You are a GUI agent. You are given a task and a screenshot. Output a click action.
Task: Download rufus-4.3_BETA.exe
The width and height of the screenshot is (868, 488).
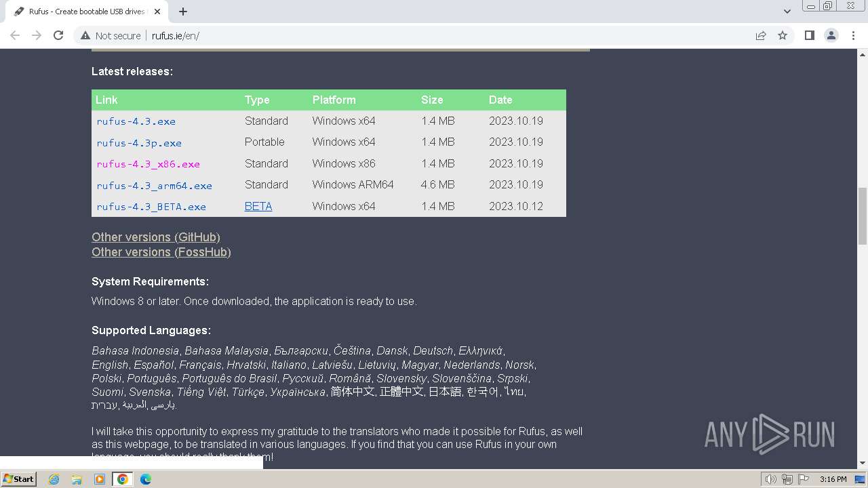click(x=151, y=207)
